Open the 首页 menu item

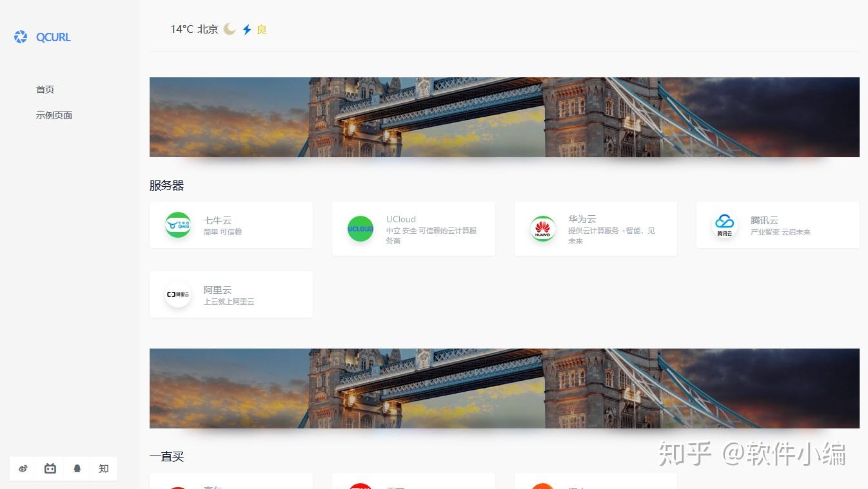click(45, 90)
